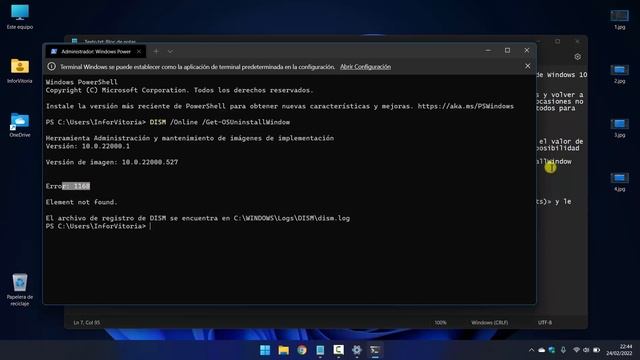The image size is (640, 360).
Task: Show hidden system tray icons
Action: [531, 350]
